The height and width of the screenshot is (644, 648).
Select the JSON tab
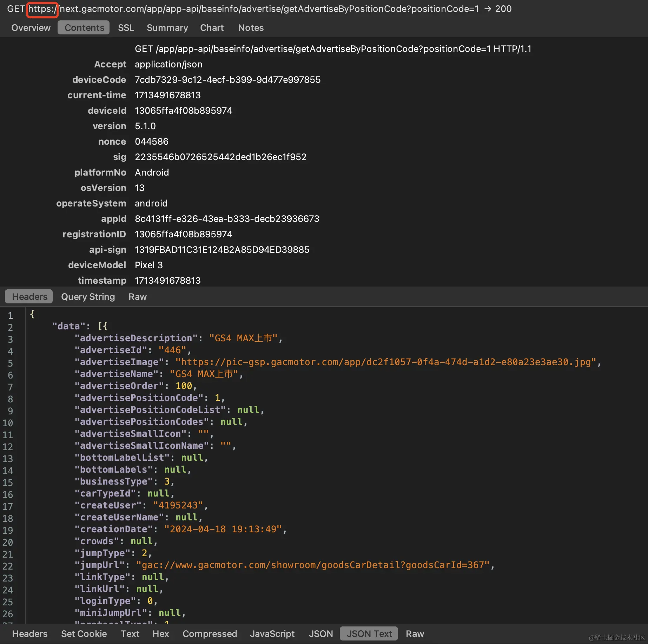[321, 634]
